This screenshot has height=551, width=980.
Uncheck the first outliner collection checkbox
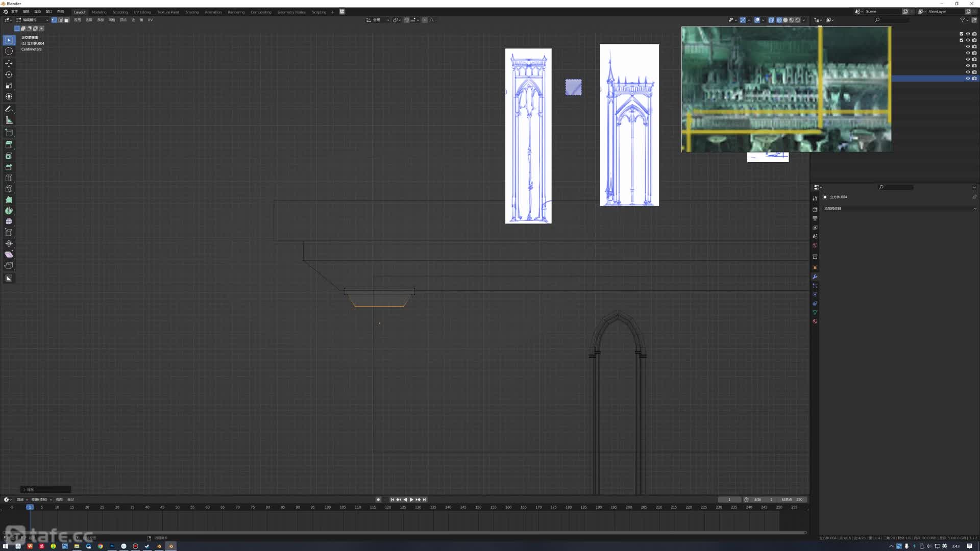(x=961, y=34)
